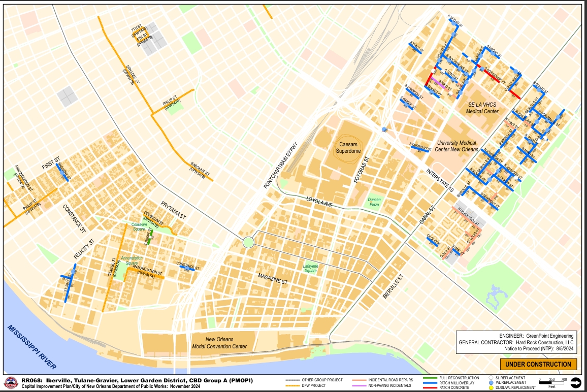Screen dimensions: 587x392
Task: Select the blue water line dot near Poydras St
Action: (x=384, y=129)
